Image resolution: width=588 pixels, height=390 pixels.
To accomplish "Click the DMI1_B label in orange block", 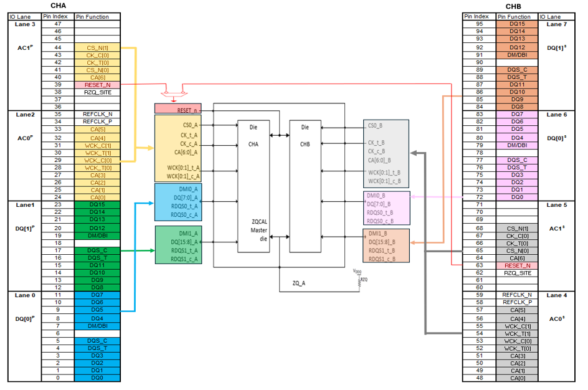I will pyautogui.click(x=377, y=233).
